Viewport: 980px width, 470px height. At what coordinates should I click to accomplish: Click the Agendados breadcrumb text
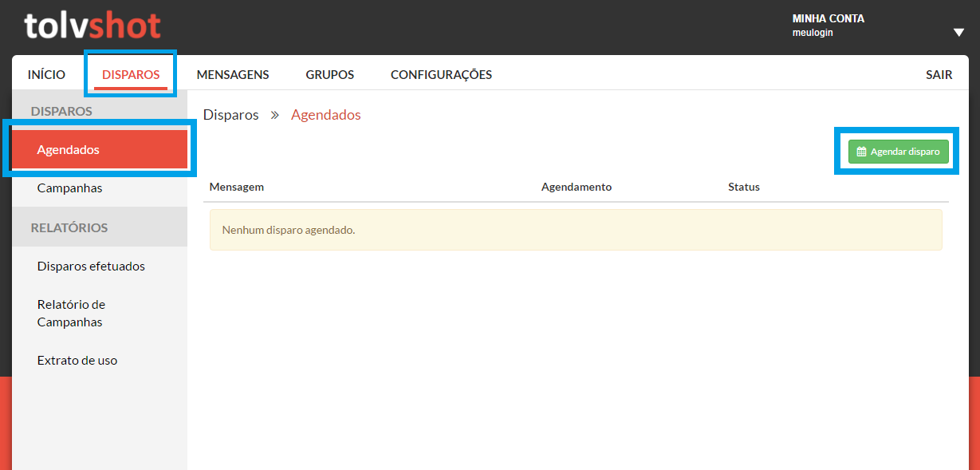click(x=325, y=115)
